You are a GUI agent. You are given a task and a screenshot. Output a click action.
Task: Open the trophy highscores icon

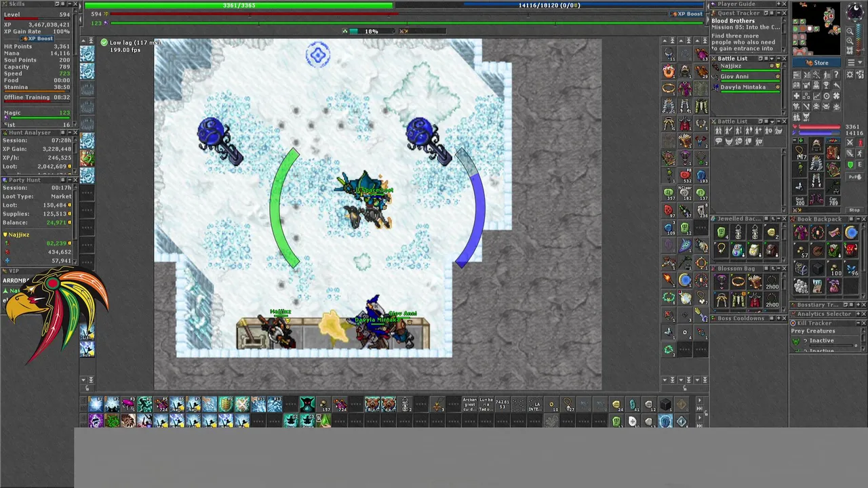click(x=826, y=85)
